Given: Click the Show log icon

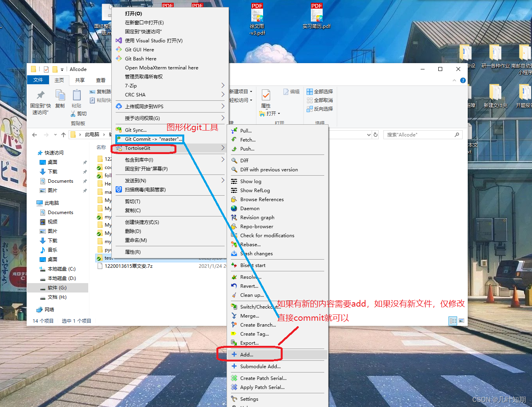Looking at the screenshot, I should (234, 181).
